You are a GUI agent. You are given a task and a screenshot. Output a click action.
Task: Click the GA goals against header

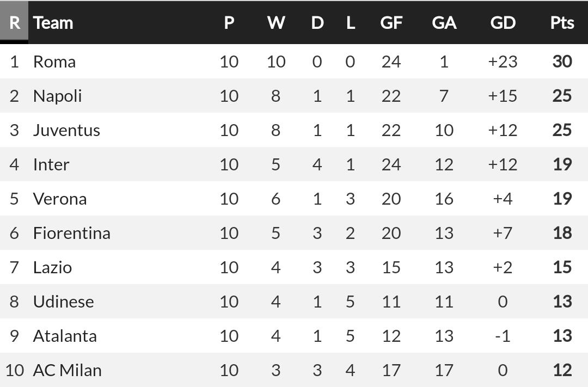click(x=444, y=23)
